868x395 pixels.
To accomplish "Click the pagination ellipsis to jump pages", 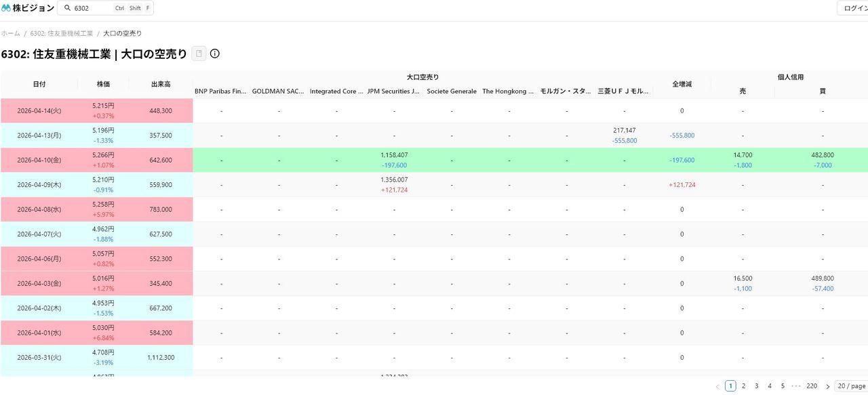I will [x=796, y=386].
